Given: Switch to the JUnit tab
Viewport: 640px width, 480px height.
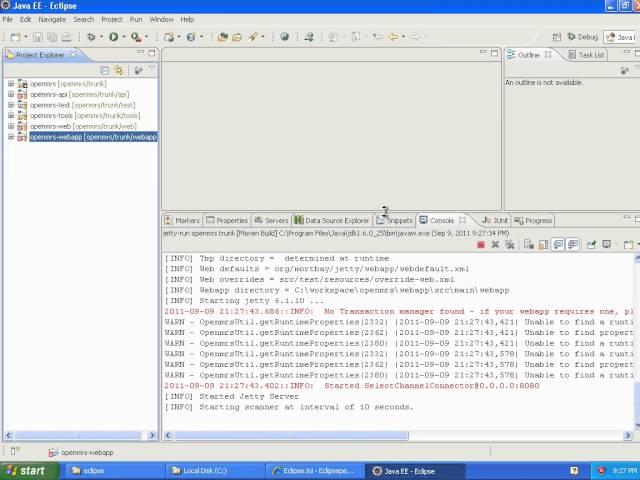Looking at the screenshot, I should click(x=495, y=220).
